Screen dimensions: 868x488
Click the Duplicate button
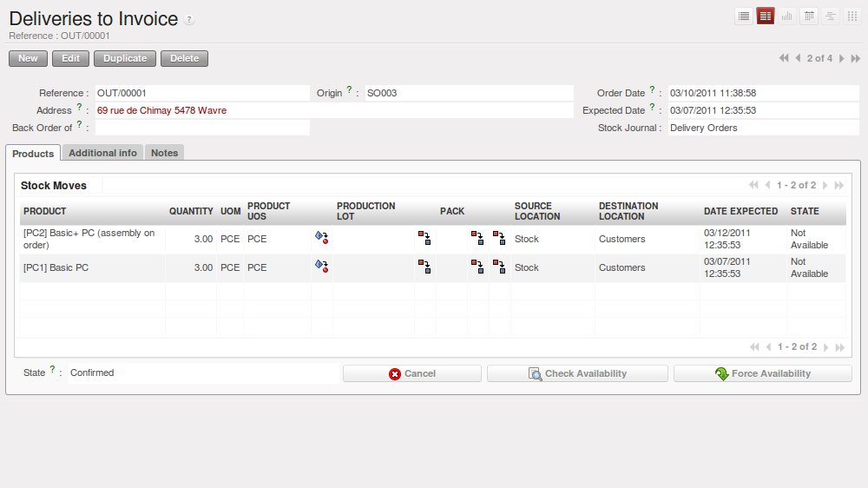coord(125,58)
